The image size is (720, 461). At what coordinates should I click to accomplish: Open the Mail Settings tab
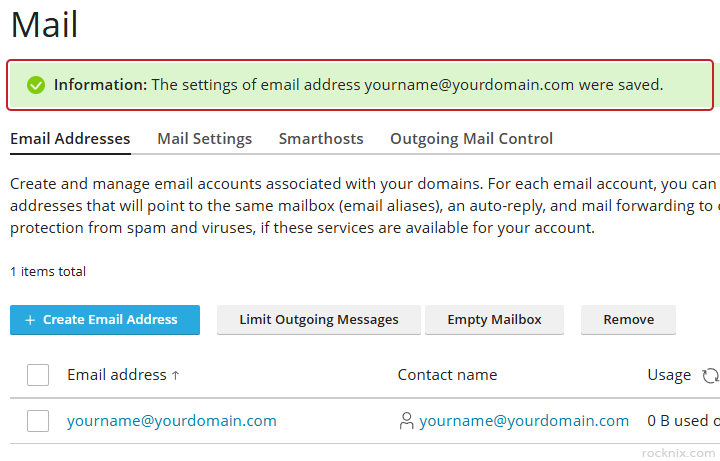pyautogui.click(x=204, y=139)
